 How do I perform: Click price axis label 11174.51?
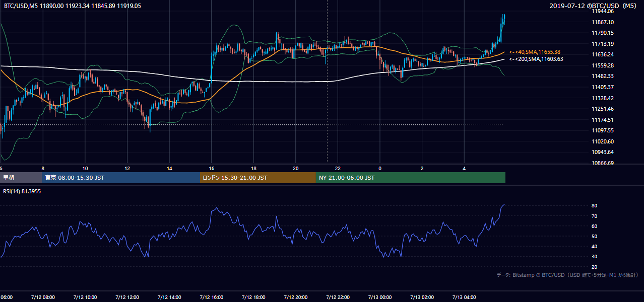tap(603, 120)
